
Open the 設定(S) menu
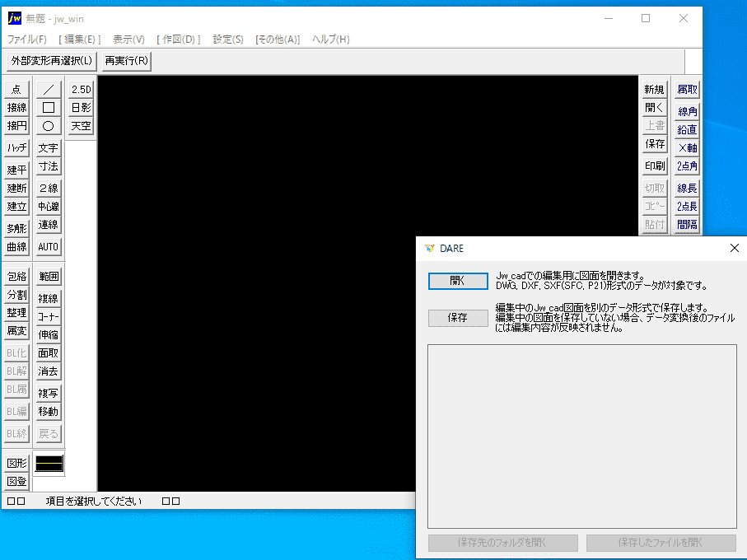click(227, 40)
